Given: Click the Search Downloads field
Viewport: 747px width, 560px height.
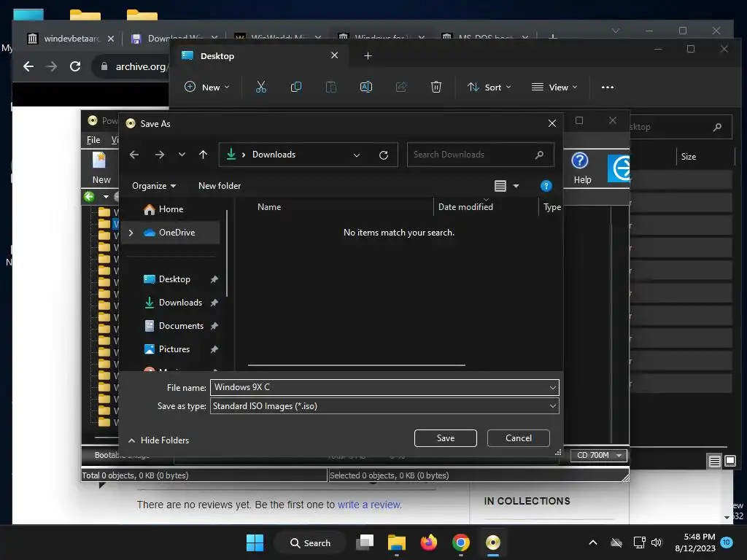Looking at the screenshot, I should [x=480, y=155].
